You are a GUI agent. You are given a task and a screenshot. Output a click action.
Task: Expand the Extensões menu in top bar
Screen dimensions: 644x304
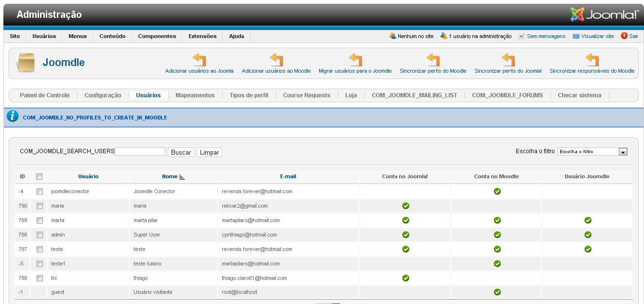(x=202, y=36)
